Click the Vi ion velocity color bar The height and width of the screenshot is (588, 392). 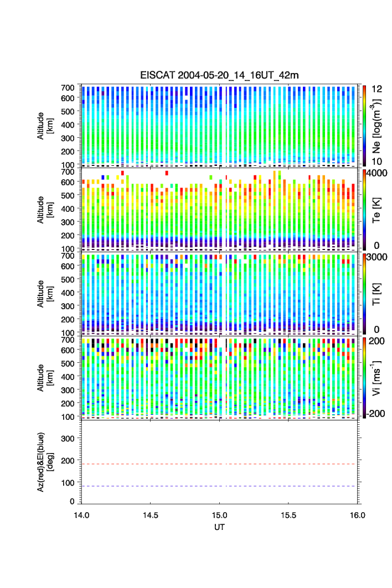pyautogui.click(x=365, y=378)
